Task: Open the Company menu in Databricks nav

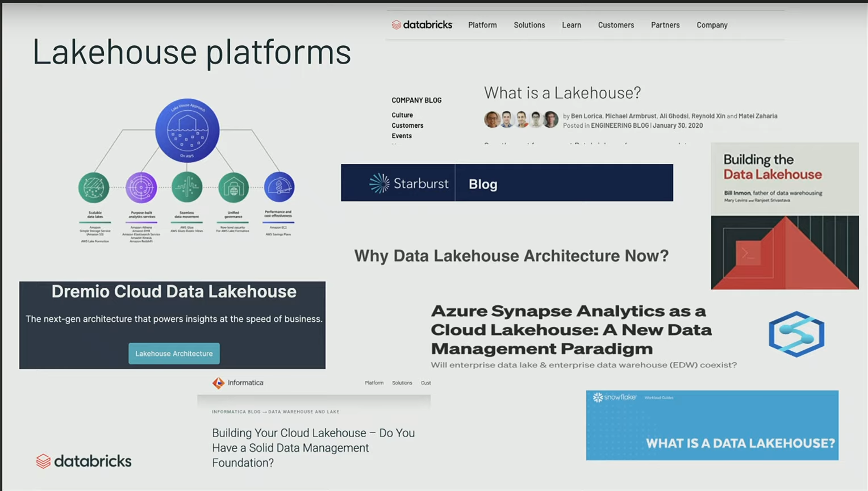Action: [712, 25]
